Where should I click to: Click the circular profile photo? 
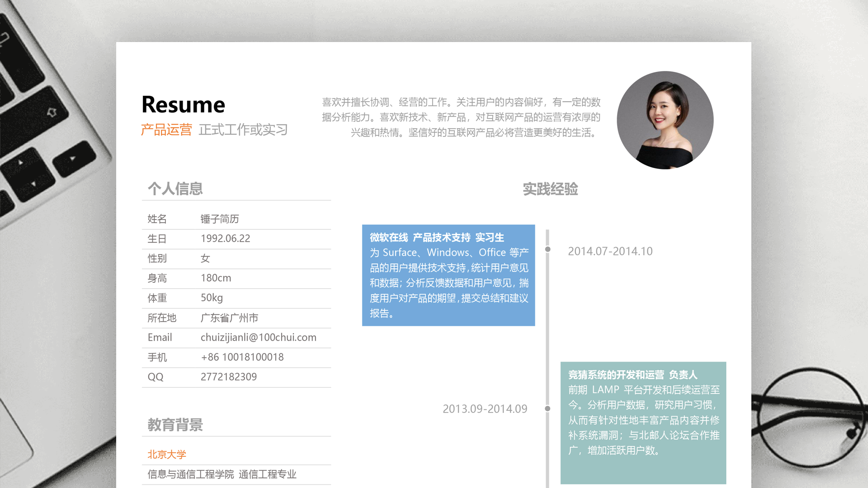(x=665, y=120)
